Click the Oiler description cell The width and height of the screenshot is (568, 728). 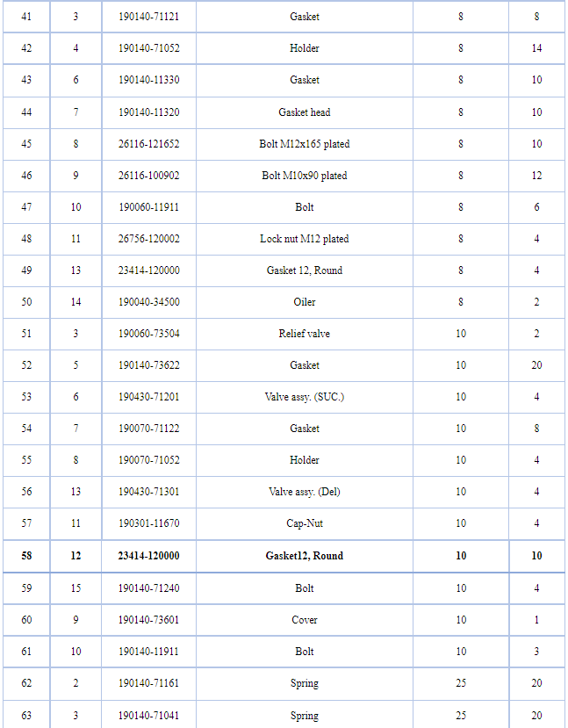[x=305, y=302]
